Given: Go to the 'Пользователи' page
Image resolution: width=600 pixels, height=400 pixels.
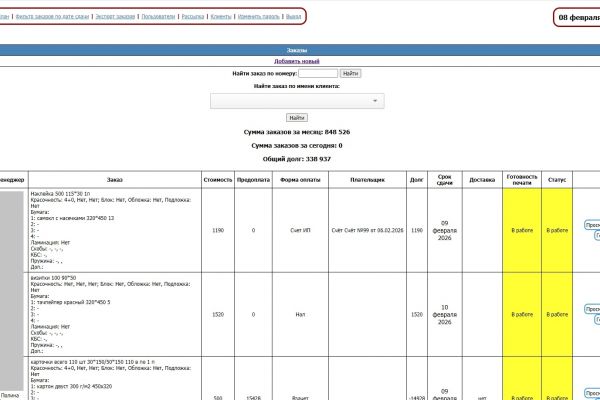Looking at the screenshot, I should [158, 16].
